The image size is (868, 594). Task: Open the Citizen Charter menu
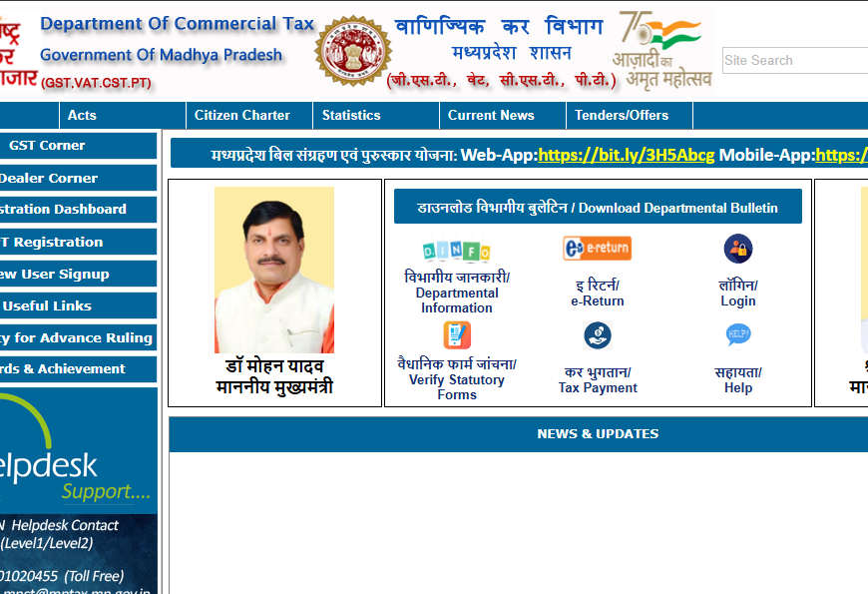pyautogui.click(x=241, y=115)
